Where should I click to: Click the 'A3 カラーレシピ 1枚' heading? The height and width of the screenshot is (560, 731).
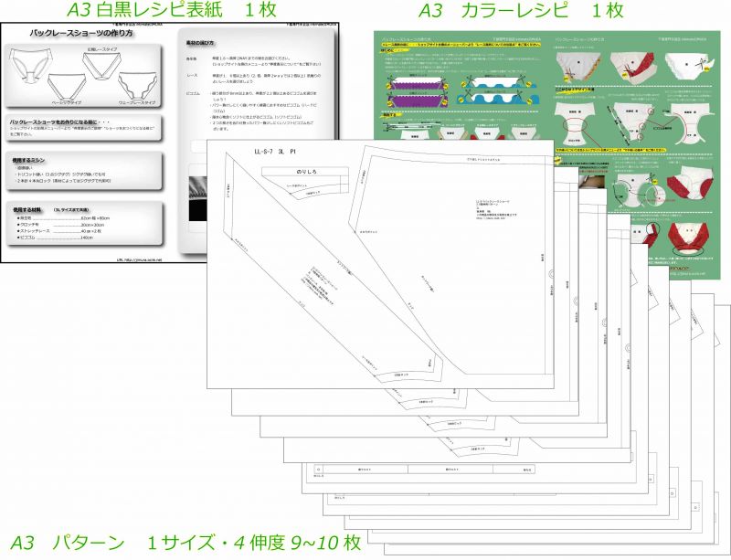click(x=520, y=10)
